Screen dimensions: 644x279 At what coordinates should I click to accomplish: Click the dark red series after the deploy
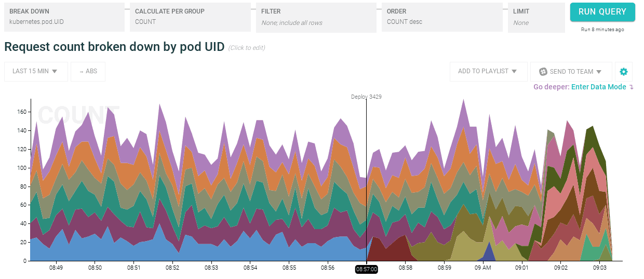[x=387, y=250]
